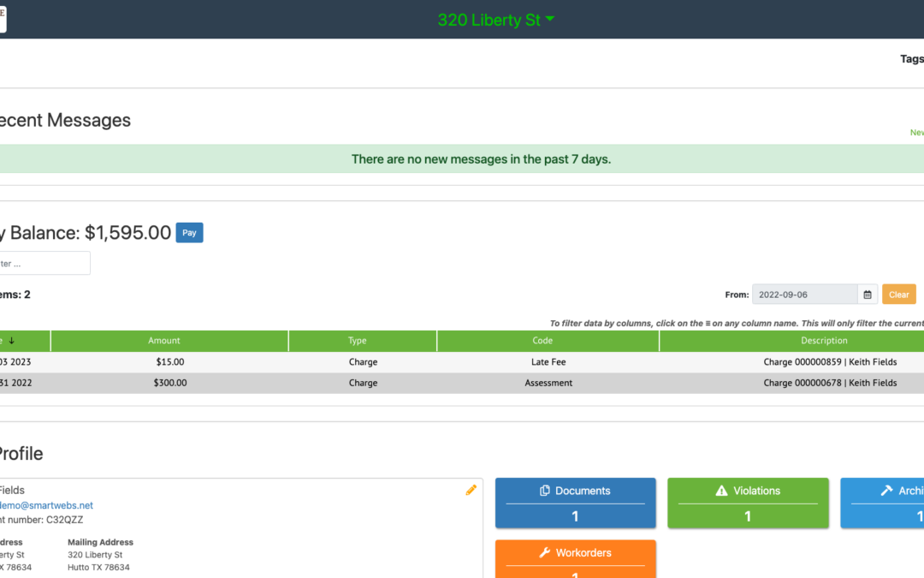This screenshot has height=578, width=924.
Task: Click the Workorders wrench icon
Action: point(544,553)
